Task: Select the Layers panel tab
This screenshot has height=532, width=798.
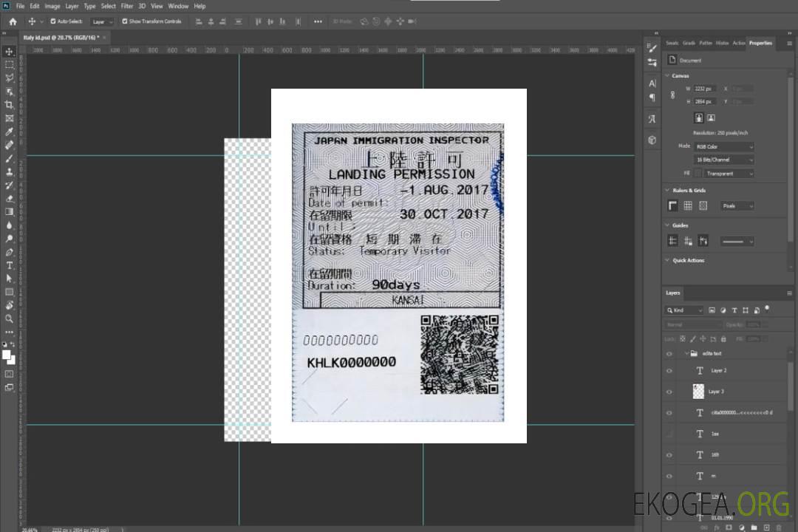Action: [x=673, y=293]
